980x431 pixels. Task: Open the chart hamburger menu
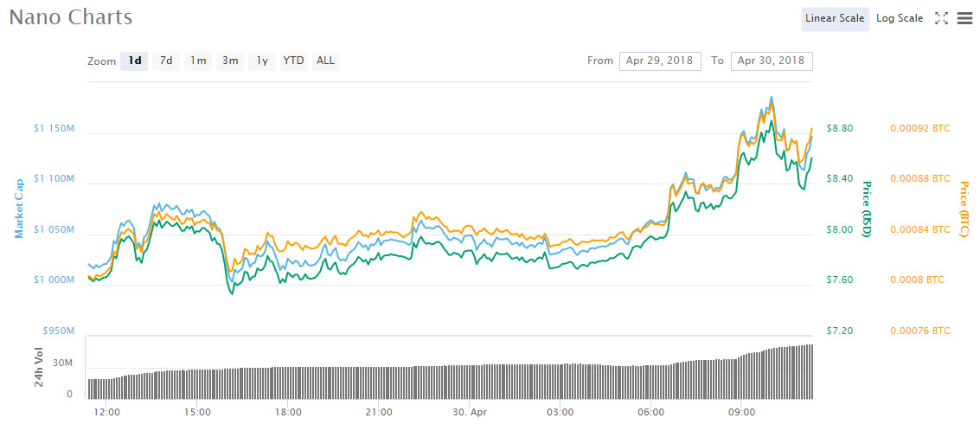(964, 18)
